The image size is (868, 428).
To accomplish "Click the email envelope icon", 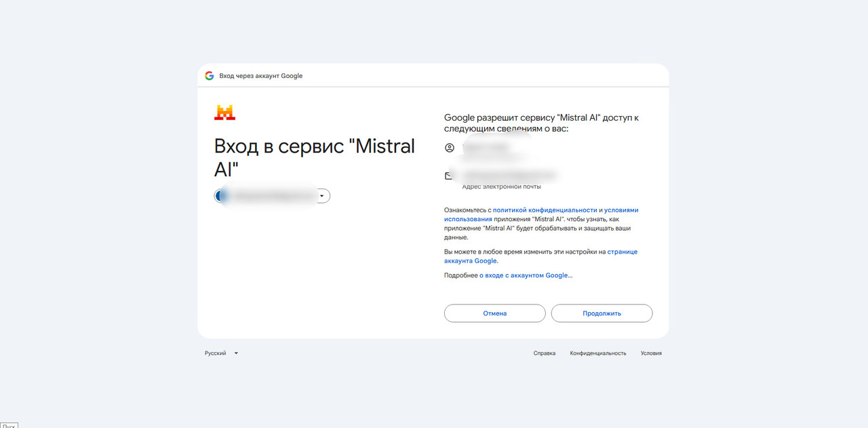I will [449, 176].
